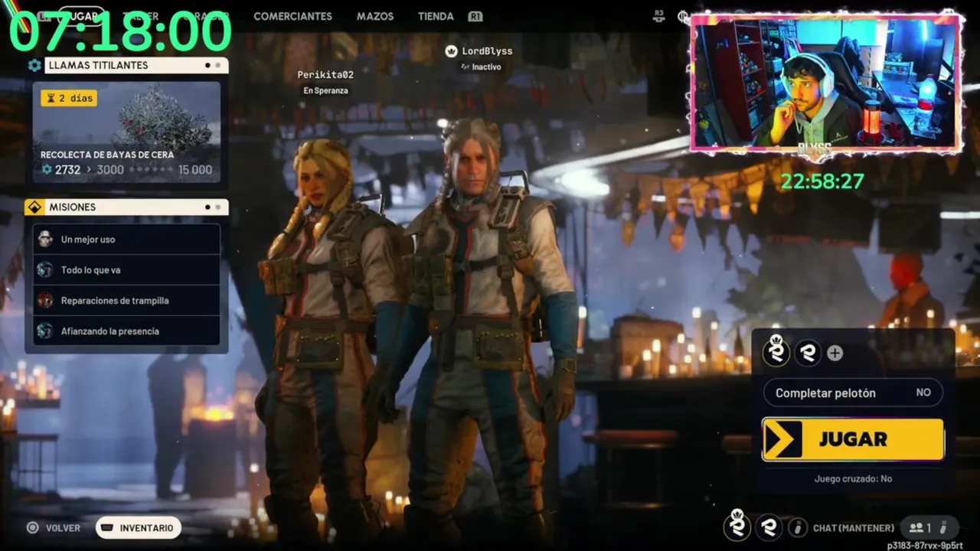Viewport: 980px width, 551px height.
Task: Select the LordBlyss player name tag
Action: (x=487, y=51)
